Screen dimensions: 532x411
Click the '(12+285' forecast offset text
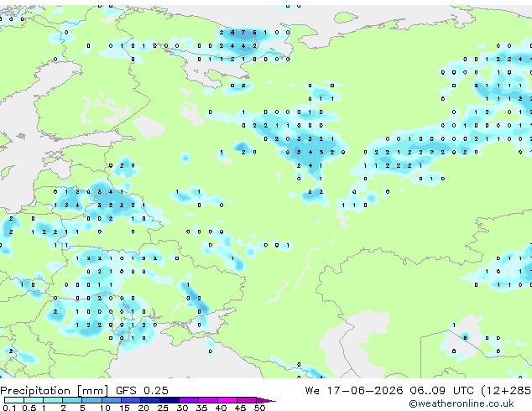click(506, 391)
